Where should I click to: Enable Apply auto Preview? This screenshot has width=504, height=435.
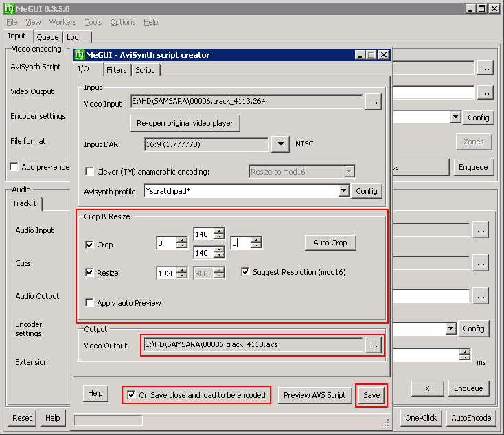(x=90, y=302)
